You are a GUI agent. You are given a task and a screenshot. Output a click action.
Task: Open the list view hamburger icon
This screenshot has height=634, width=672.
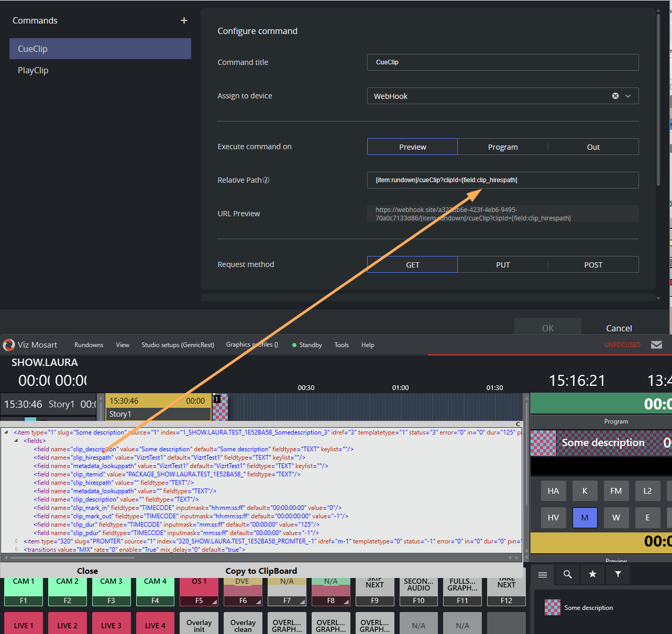point(543,574)
